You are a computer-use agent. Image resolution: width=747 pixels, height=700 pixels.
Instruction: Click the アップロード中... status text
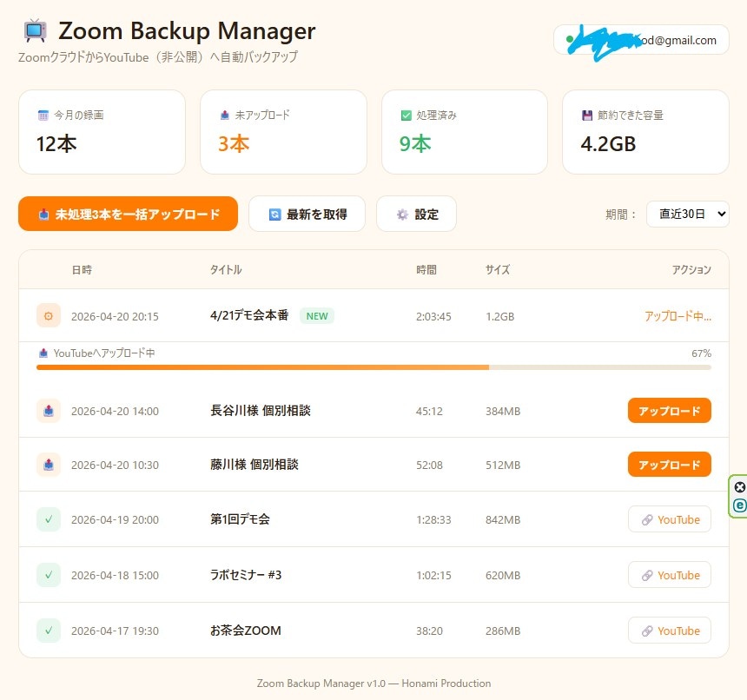tap(678, 316)
